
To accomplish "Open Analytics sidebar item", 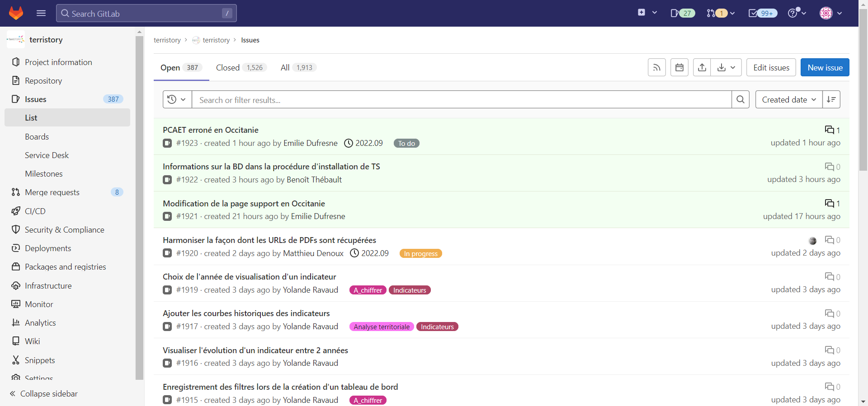I will tap(67, 323).
